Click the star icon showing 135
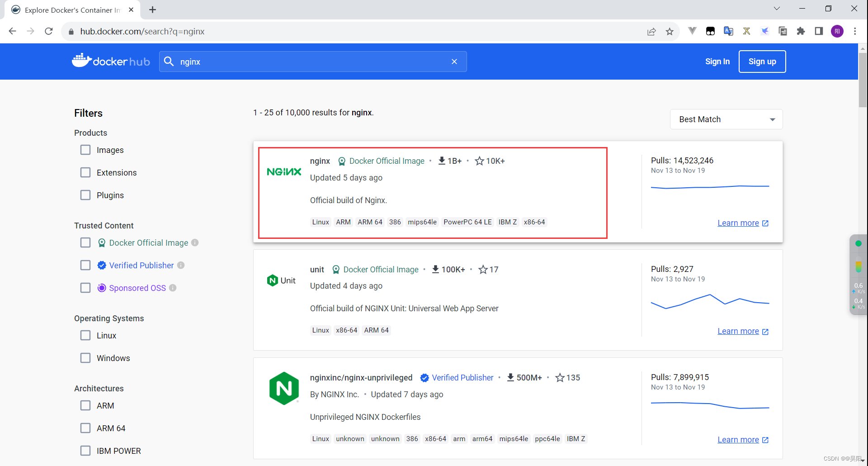Screen dimensions: 868x466 pyautogui.click(x=560, y=378)
